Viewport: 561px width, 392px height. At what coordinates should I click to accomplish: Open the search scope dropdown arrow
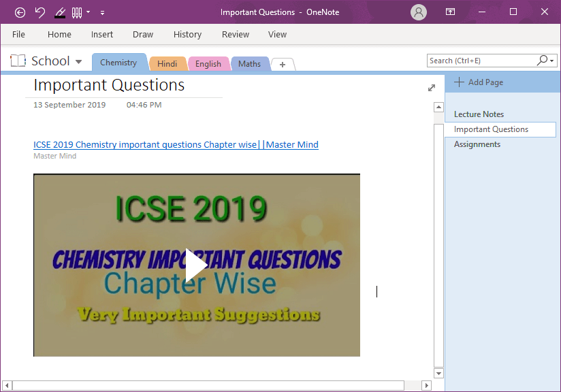[552, 61]
